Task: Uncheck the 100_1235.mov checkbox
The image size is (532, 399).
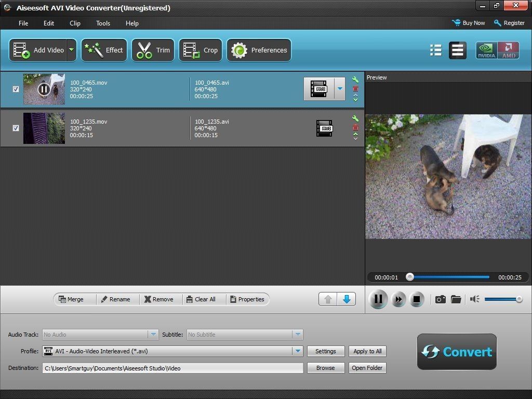Action: point(16,128)
